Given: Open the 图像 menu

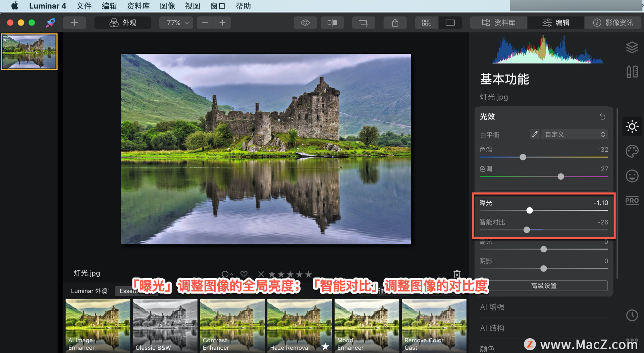Looking at the screenshot, I should click(x=167, y=6).
